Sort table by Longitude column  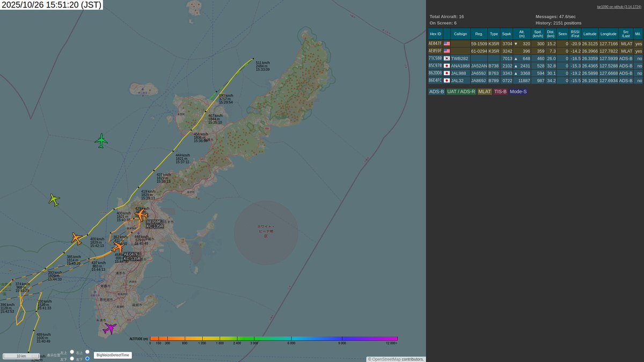pos(608,33)
